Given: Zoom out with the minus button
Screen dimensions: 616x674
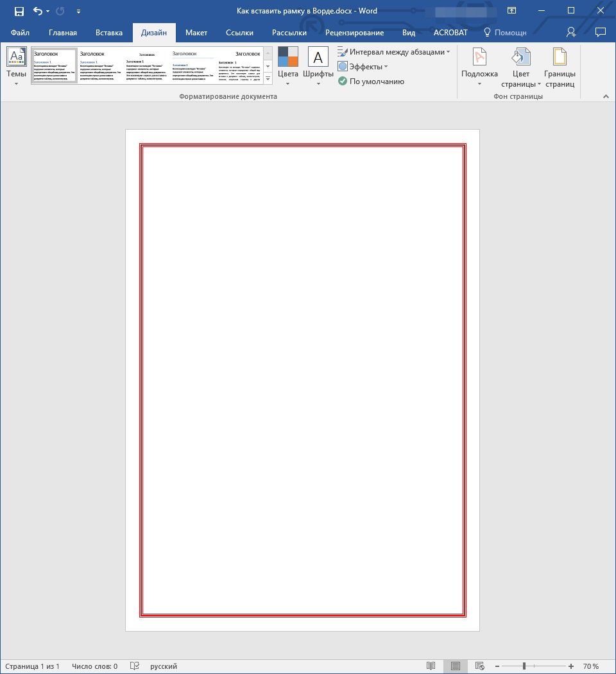Looking at the screenshot, I should [x=497, y=666].
